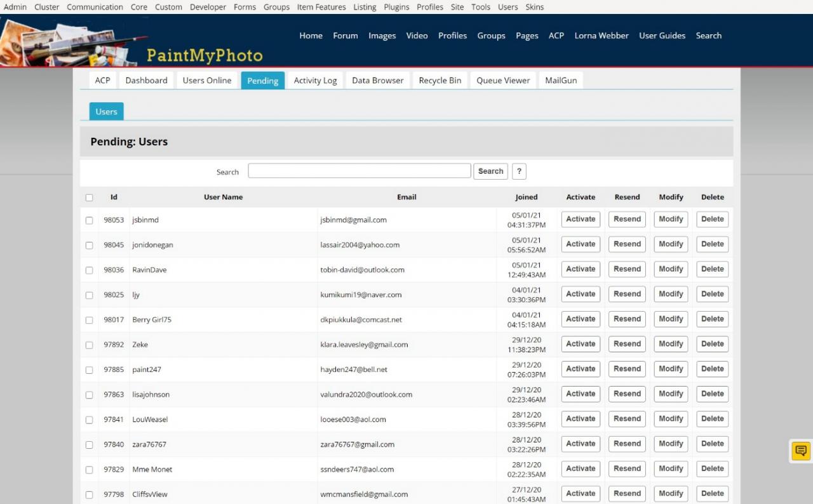Viewport: 813px width, 504px height.
Task: Open the Skins admin menu
Action: [x=534, y=7]
